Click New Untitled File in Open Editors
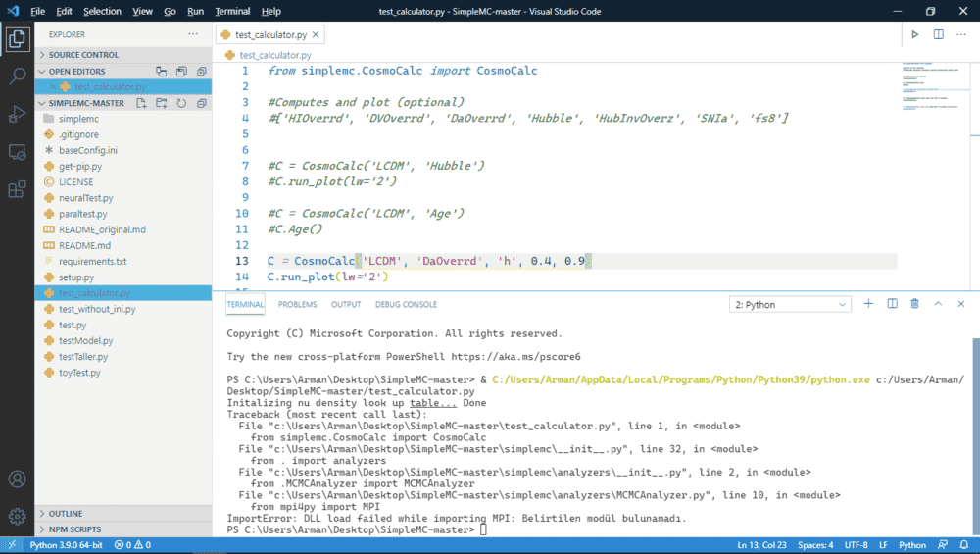 pos(162,72)
